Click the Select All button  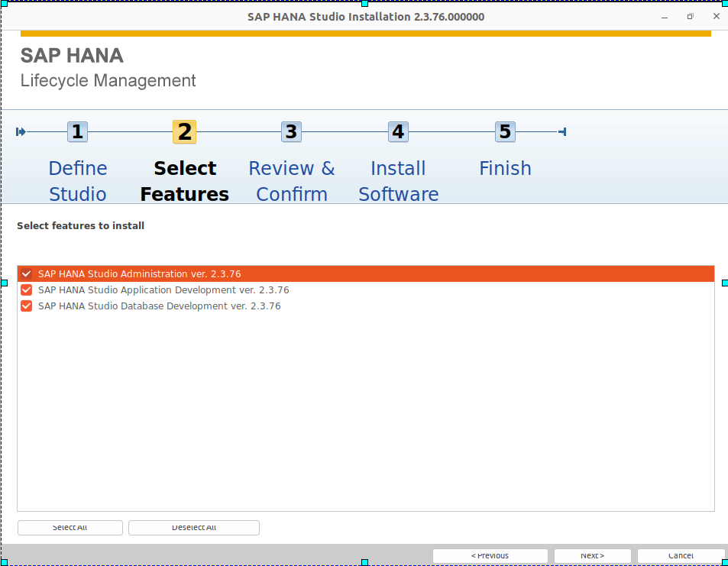click(x=70, y=528)
